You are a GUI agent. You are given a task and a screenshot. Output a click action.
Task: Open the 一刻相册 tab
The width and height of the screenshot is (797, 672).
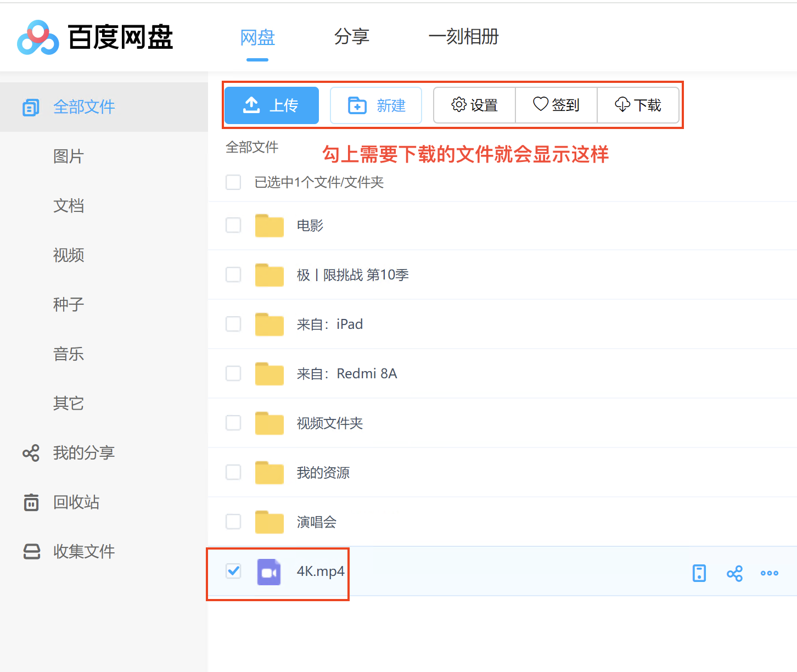464,37
